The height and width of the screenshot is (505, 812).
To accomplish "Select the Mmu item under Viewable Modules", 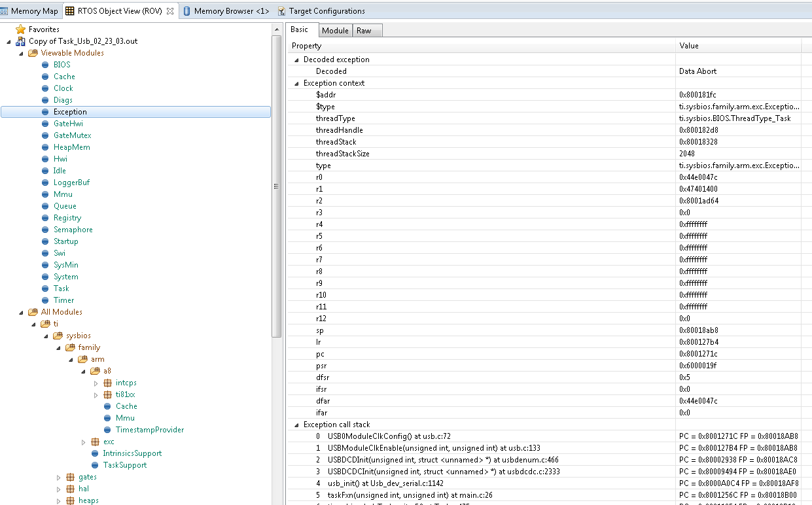I will (x=63, y=194).
